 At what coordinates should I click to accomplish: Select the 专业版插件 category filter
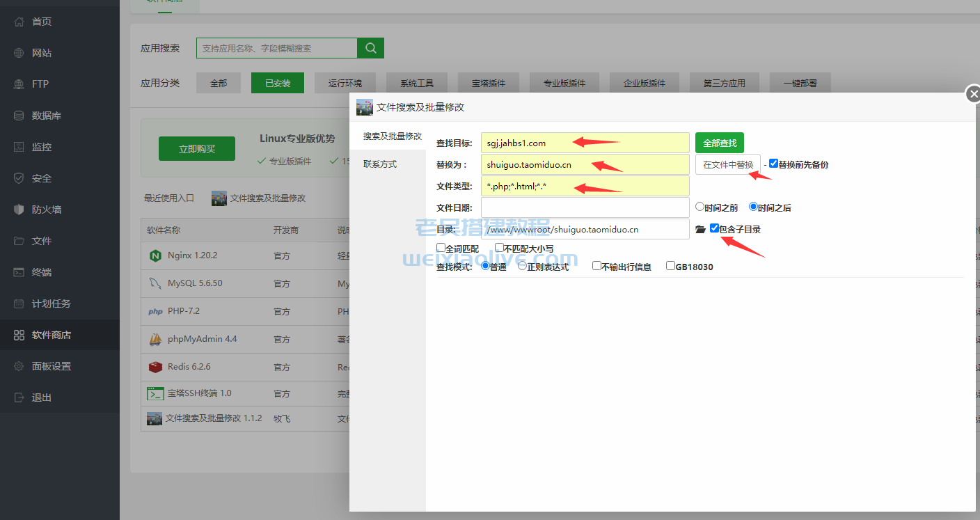564,83
